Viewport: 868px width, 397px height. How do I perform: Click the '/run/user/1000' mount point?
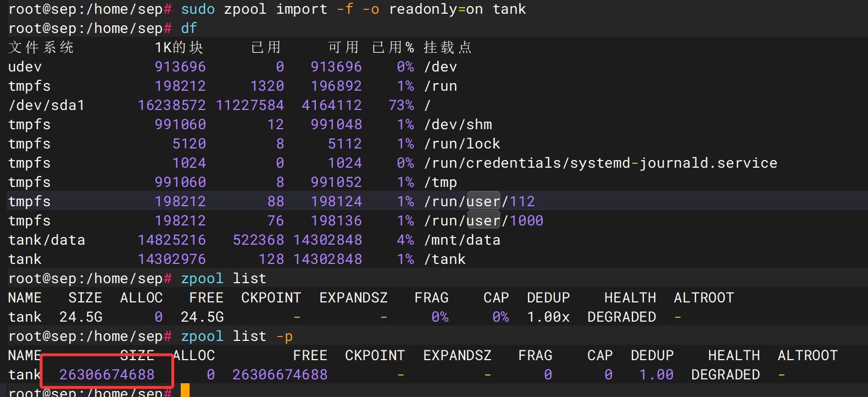coord(483,221)
